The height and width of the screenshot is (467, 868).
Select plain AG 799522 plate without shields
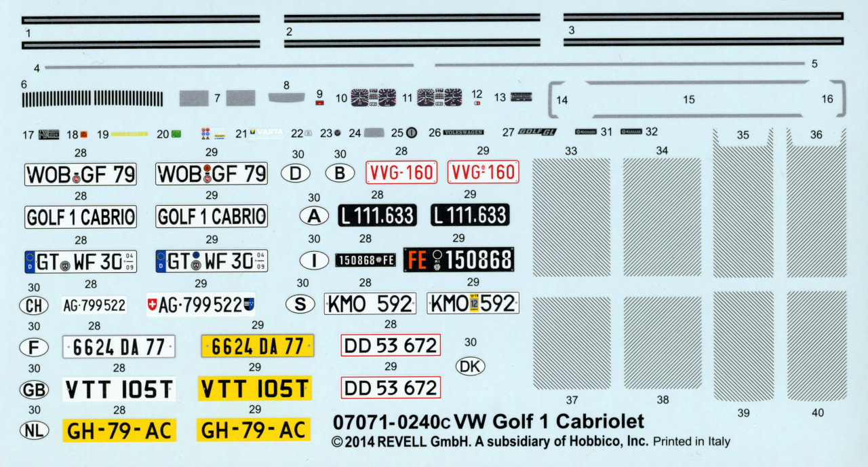[x=94, y=305]
